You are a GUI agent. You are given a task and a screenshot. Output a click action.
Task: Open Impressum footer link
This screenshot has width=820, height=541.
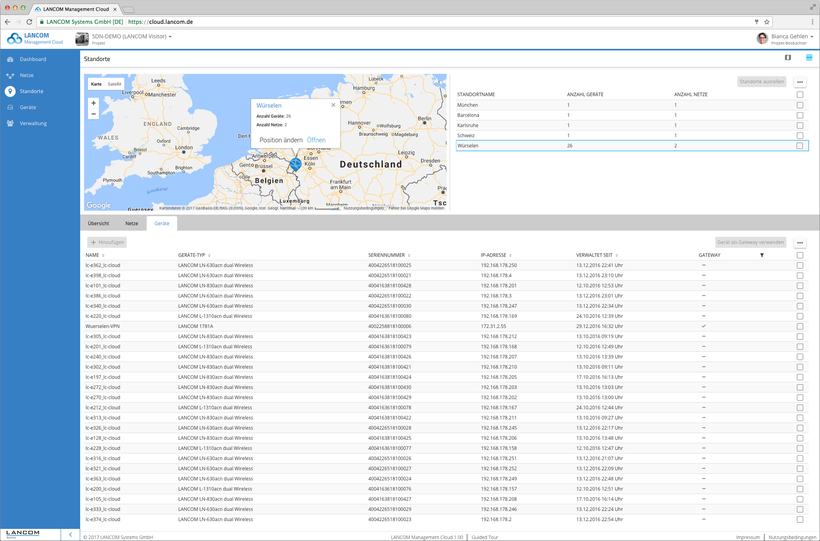click(747, 537)
